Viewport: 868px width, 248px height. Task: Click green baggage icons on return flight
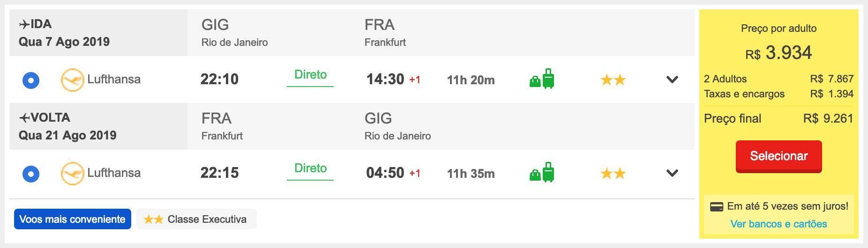coord(542,172)
